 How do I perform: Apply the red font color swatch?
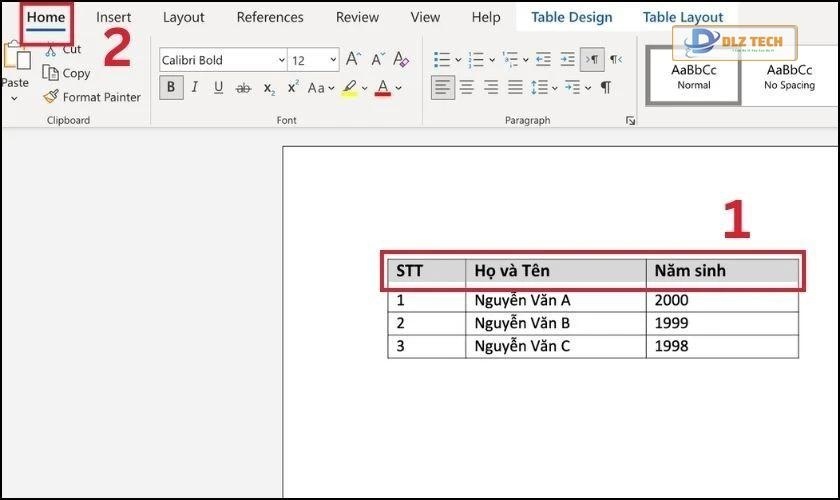pos(382,89)
